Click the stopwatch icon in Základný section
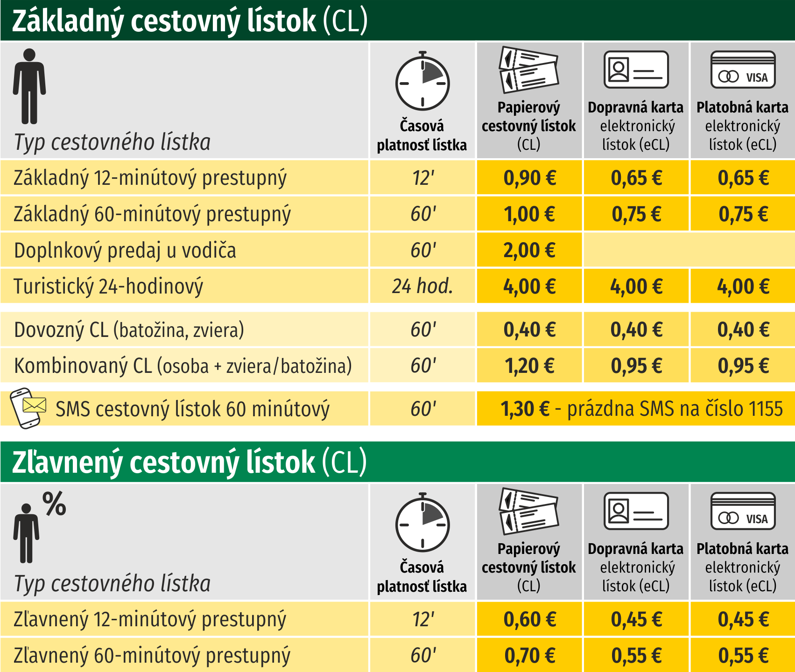This screenshot has width=795, height=672. [x=422, y=83]
